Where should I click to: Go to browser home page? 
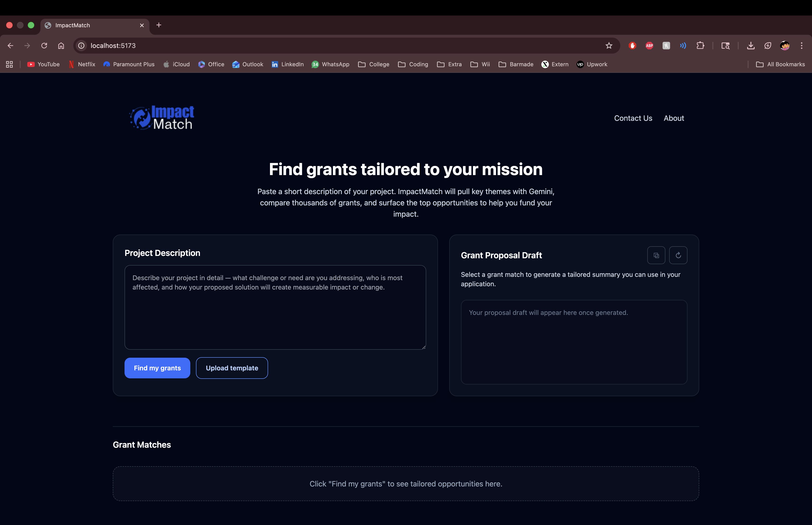61,46
